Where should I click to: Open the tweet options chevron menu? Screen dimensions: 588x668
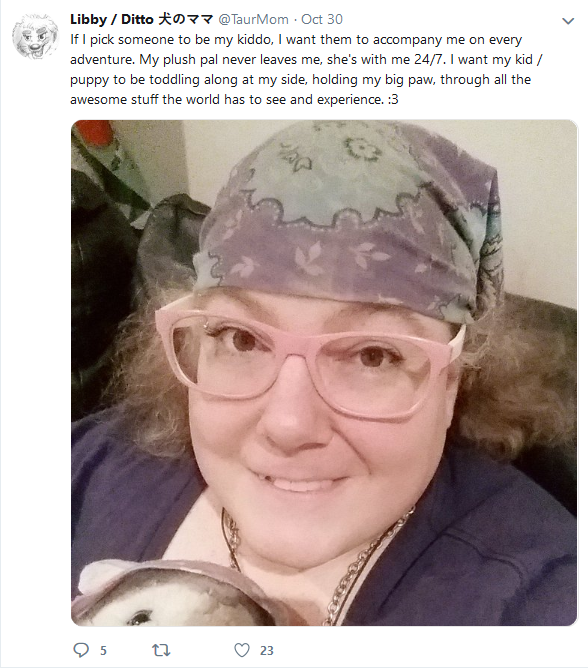(x=568, y=20)
